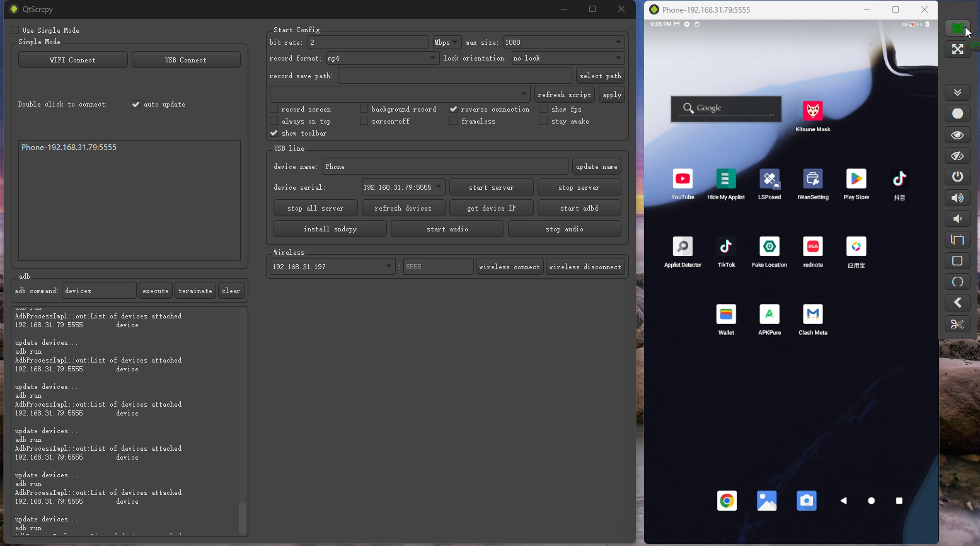Click the adb log vertical scrollbar
Screen dimensions: 980x546
[x=243, y=518]
